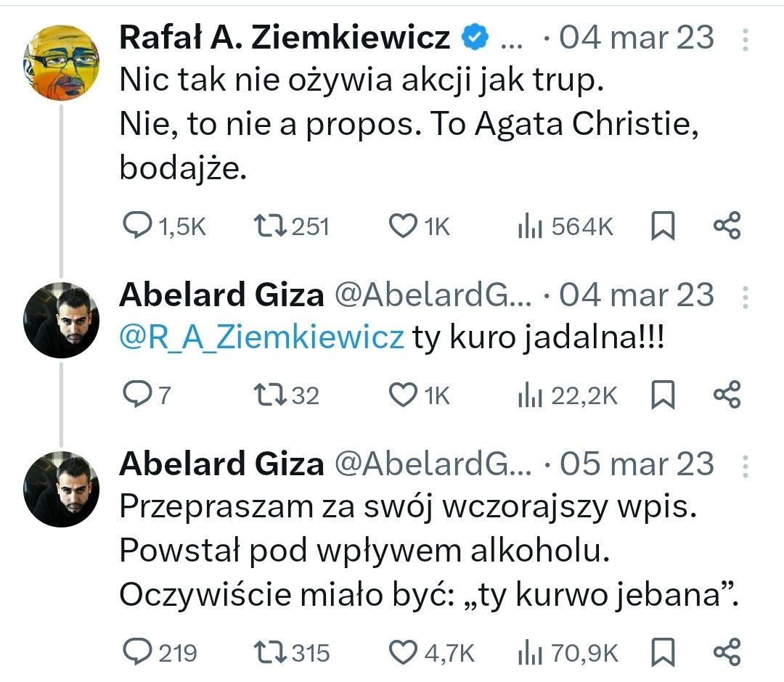The height and width of the screenshot is (682, 784).
Task: Like the apology tweet with 4,7K likes
Action: point(403,652)
